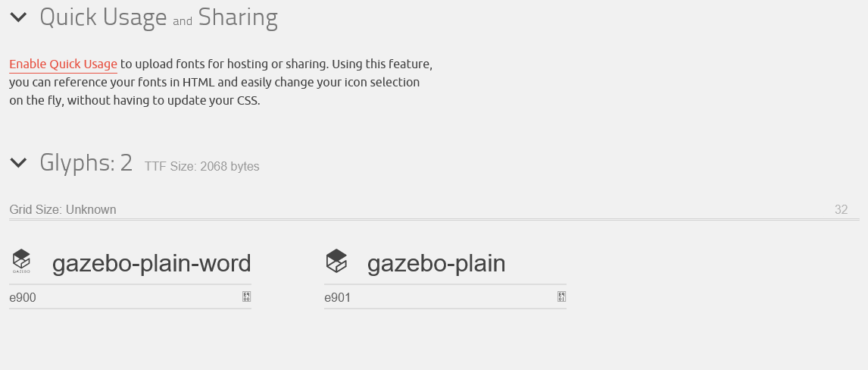Collapse the Glyphs section chevron
868x370 pixels.
18,162
